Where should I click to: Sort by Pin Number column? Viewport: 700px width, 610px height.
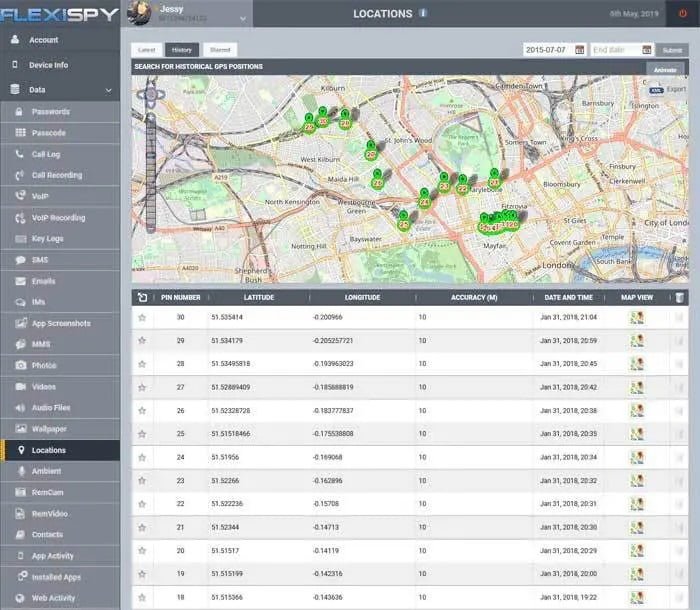180,297
